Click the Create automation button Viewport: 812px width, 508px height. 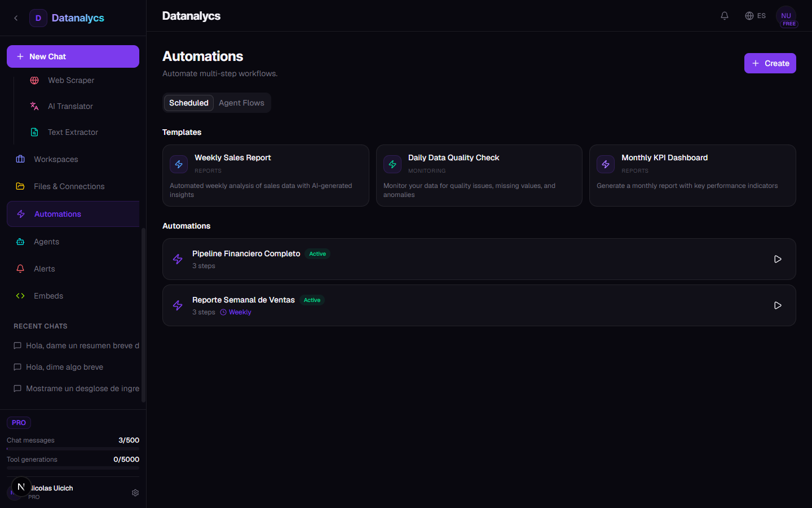point(770,63)
